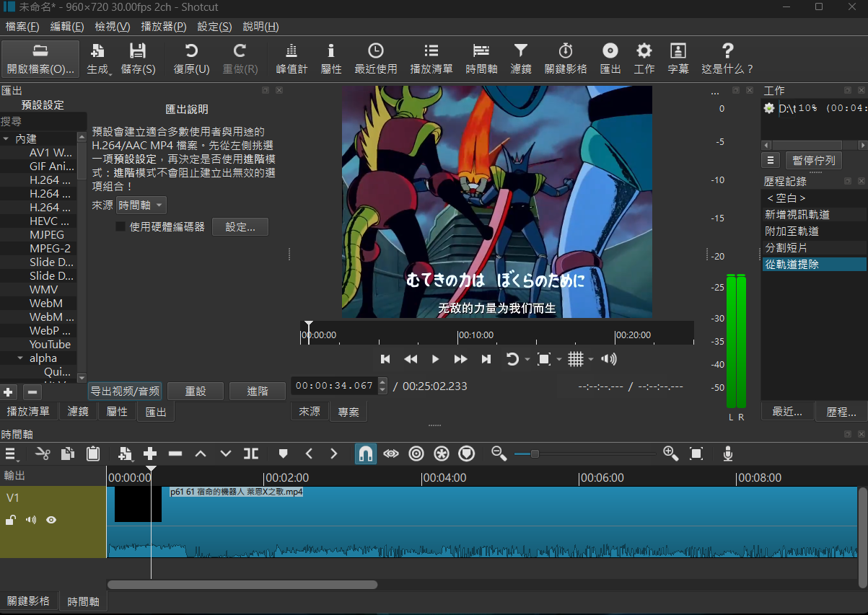Screen dimensions: 868x615
Task: Toggle timeline snapping magnet button
Action: pyautogui.click(x=366, y=453)
